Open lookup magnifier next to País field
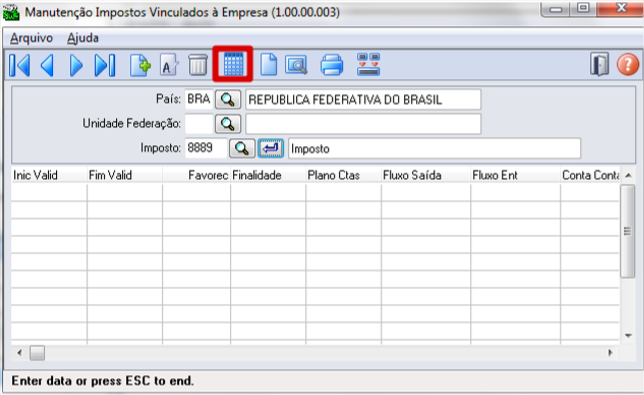 (x=228, y=99)
